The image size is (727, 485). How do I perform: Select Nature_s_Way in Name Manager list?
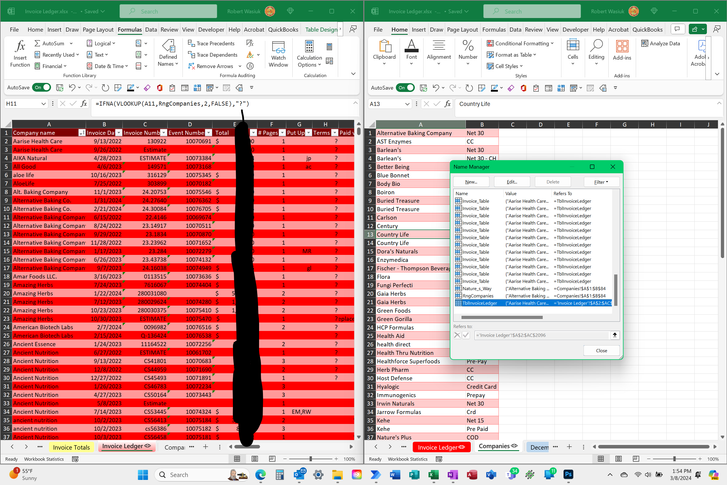(x=533, y=288)
